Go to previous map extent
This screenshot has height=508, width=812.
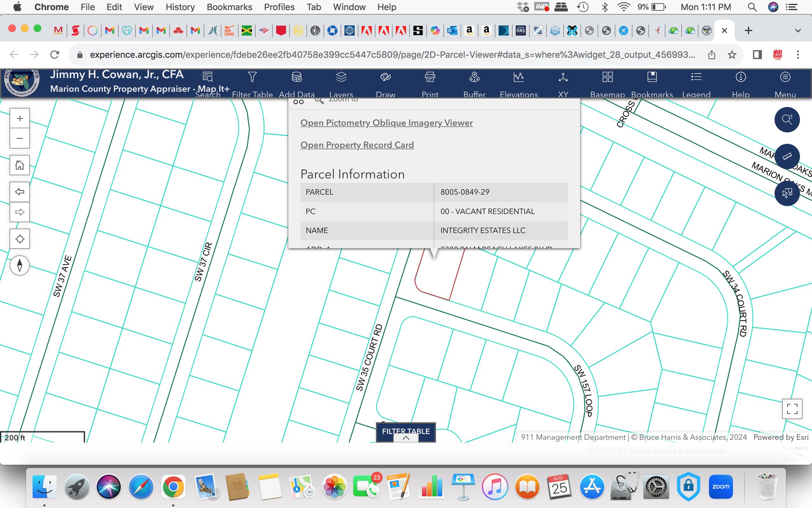coord(20,192)
